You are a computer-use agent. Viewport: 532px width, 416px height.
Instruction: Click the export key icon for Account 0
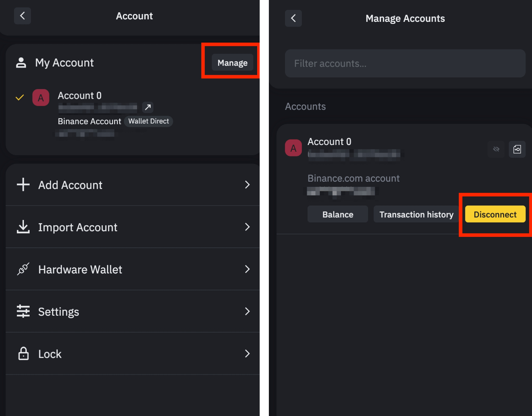(517, 149)
